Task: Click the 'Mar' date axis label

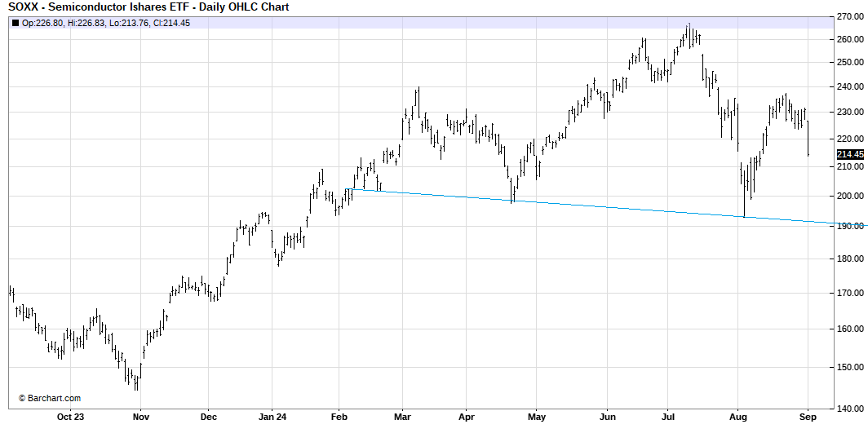Action: click(x=402, y=417)
